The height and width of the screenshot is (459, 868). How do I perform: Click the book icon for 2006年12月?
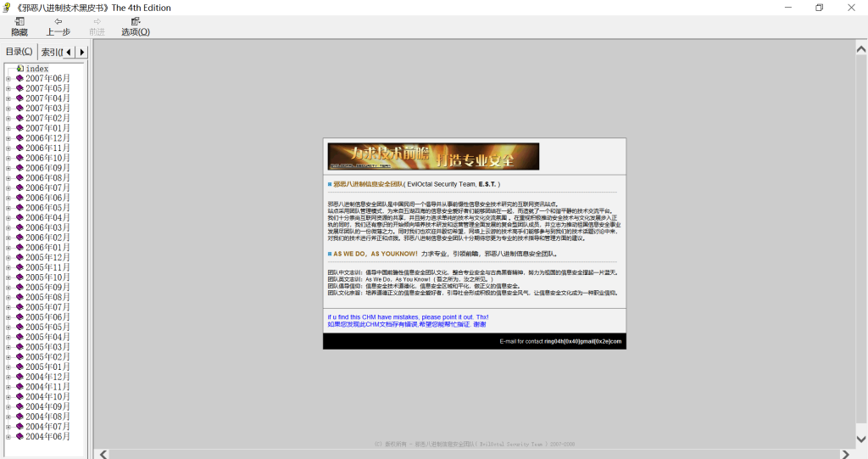(x=19, y=138)
